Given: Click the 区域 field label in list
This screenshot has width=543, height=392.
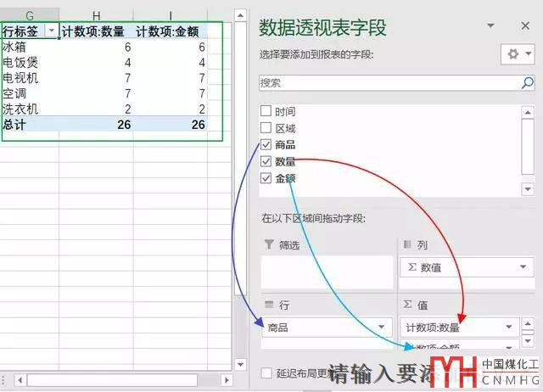Looking at the screenshot, I should [285, 128].
